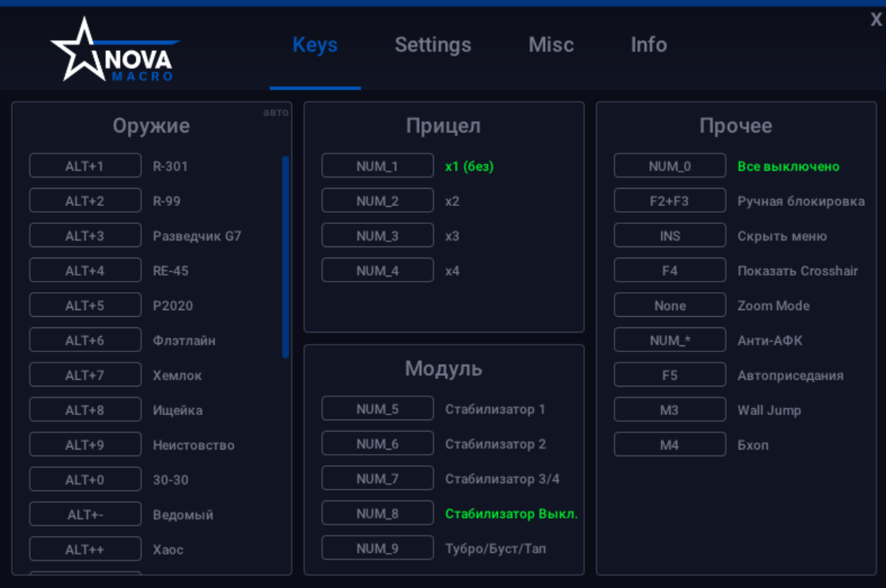This screenshot has height=588, width=886.
Task: Click the авто label in Оружие panel
Action: [x=275, y=112]
